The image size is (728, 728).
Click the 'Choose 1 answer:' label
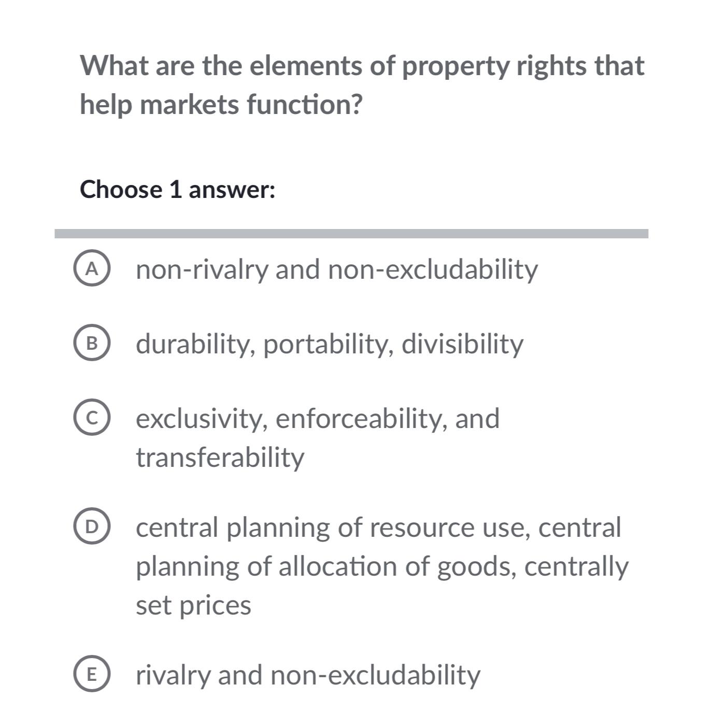[178, 189]
